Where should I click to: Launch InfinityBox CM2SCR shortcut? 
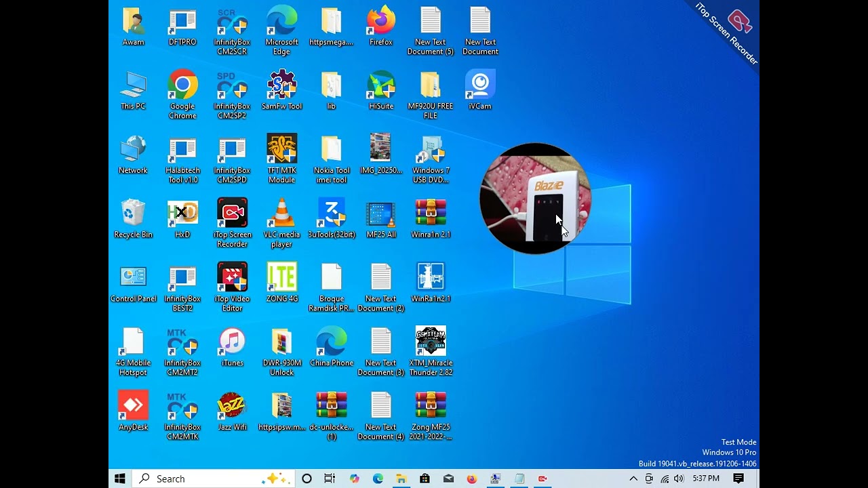point(232,32)
